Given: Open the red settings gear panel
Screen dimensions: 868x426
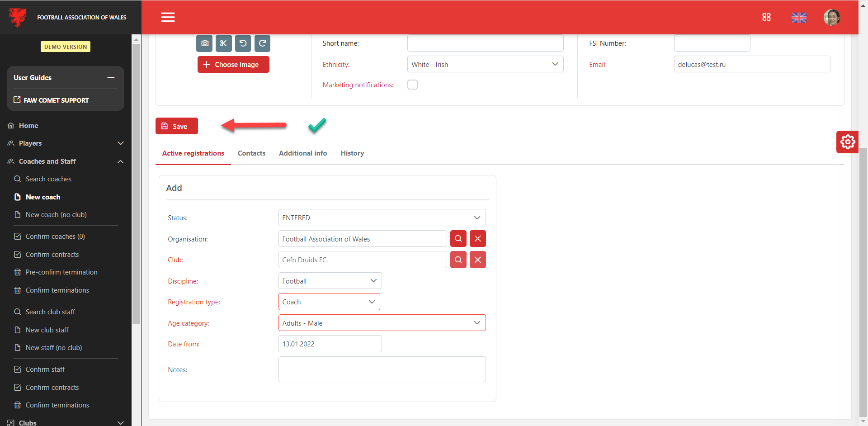Looking at the screenshot, I should tap(847, 142).
